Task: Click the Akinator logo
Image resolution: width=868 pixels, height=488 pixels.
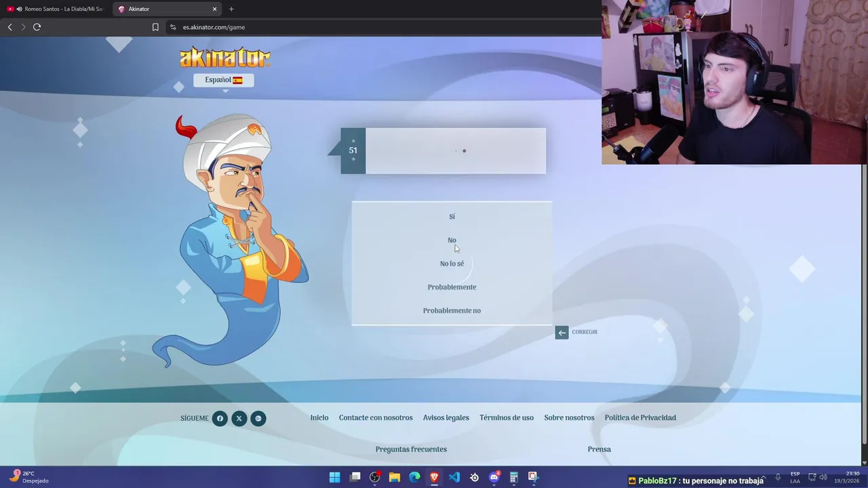Action: coord(225,58)
